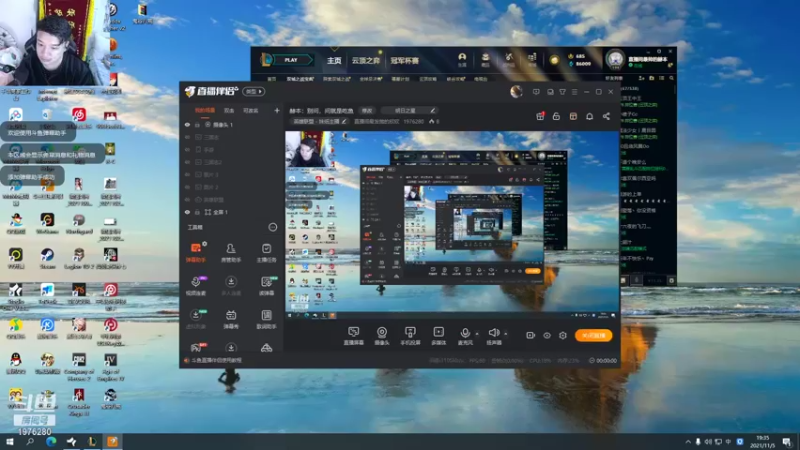
Task: Open the orange store box icon beside bell
Action: (x=573, y=116)
